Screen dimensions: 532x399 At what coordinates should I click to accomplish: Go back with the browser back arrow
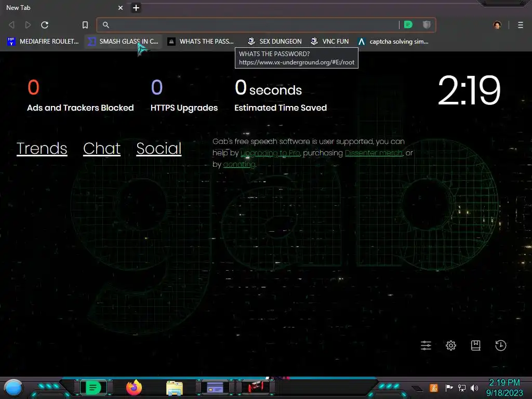coord(11,25)
